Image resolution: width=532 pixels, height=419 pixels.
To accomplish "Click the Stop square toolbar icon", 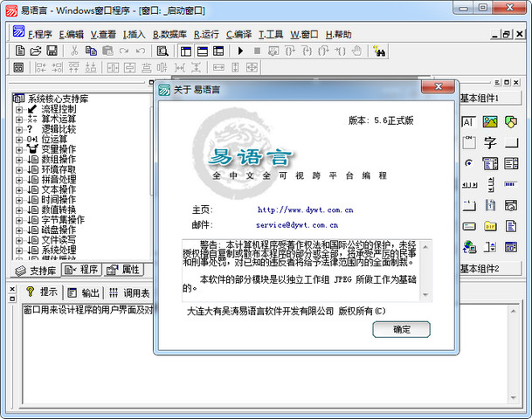I will point(257,51).
